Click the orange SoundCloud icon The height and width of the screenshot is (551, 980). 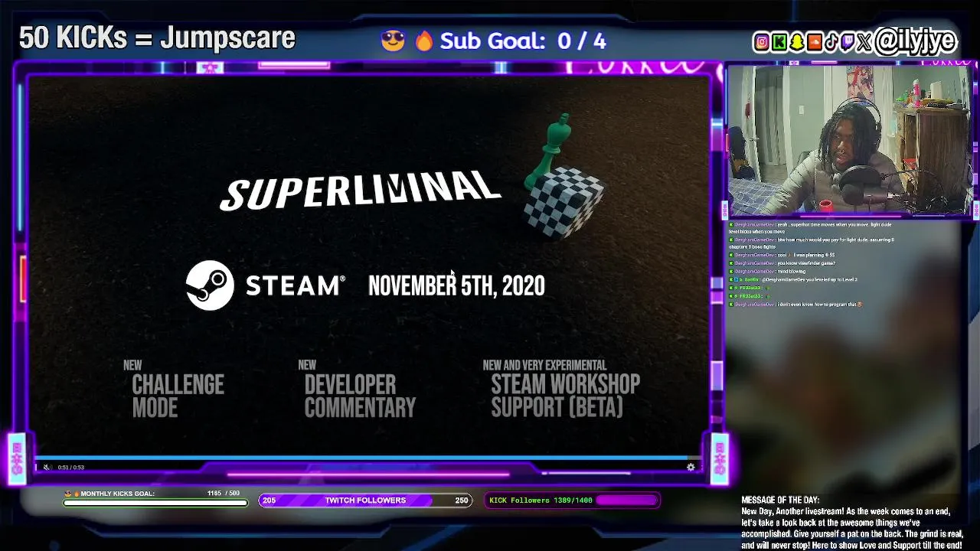click(814, 43)
